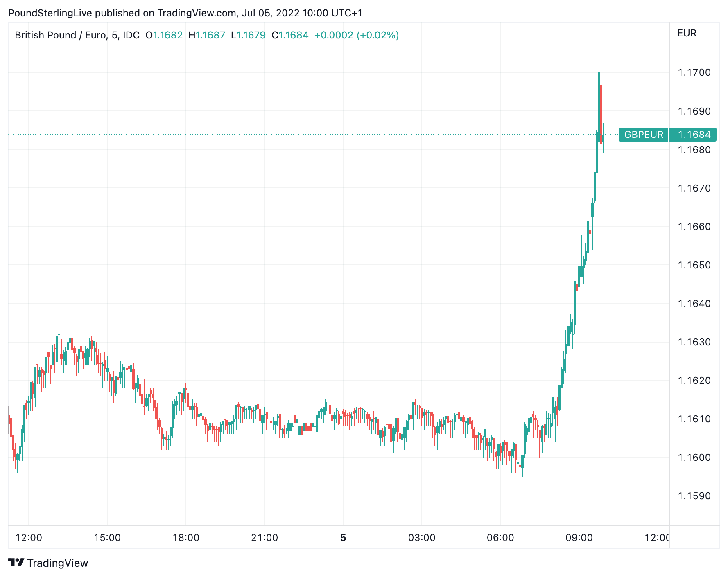Click the 03:00 time axis label
The image size is (728, 577).
(422, 538)
